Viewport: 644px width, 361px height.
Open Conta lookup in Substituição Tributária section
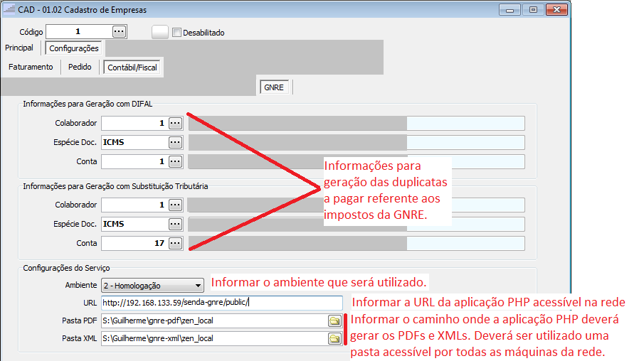(175, 243)
